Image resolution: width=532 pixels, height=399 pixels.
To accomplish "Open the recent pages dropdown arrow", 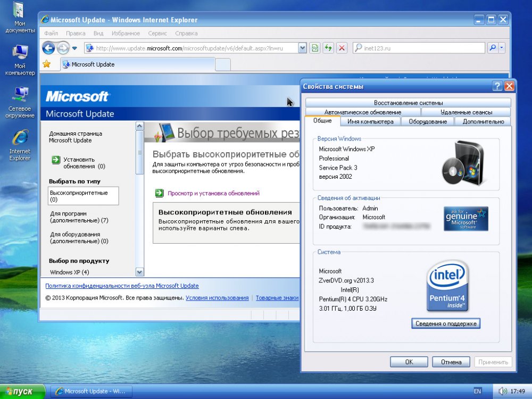I will point(74,48).
